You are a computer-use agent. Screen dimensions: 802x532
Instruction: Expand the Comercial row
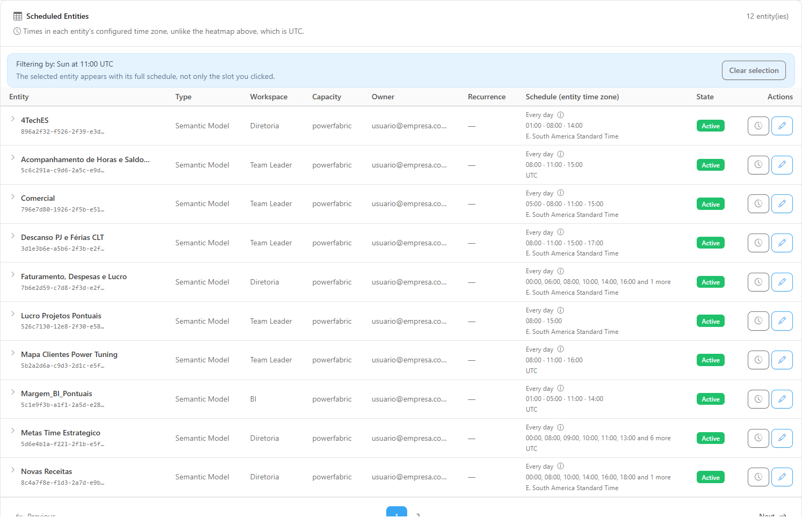click(x=13, y=196)
